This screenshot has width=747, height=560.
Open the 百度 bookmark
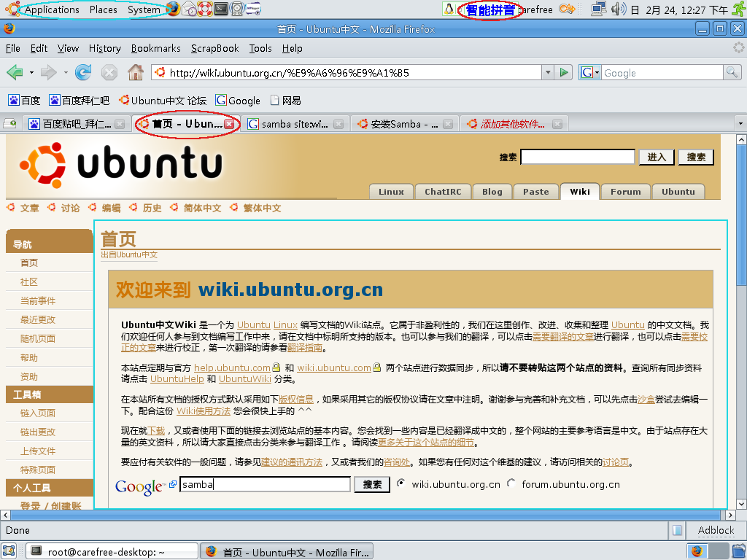coord(24,101)
